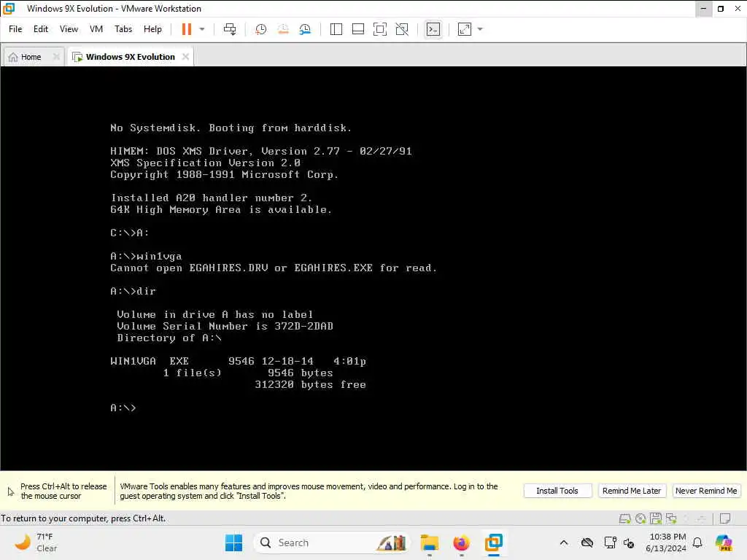Click Never Remind Me
The width and height of the screenshot is (747, 560).
[x=706, y=491]
